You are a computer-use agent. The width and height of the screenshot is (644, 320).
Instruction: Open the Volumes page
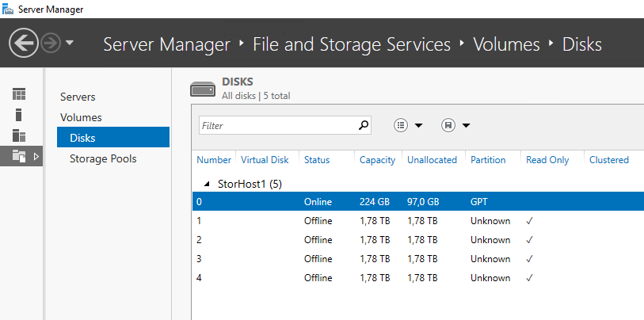[x=81, y=117]
